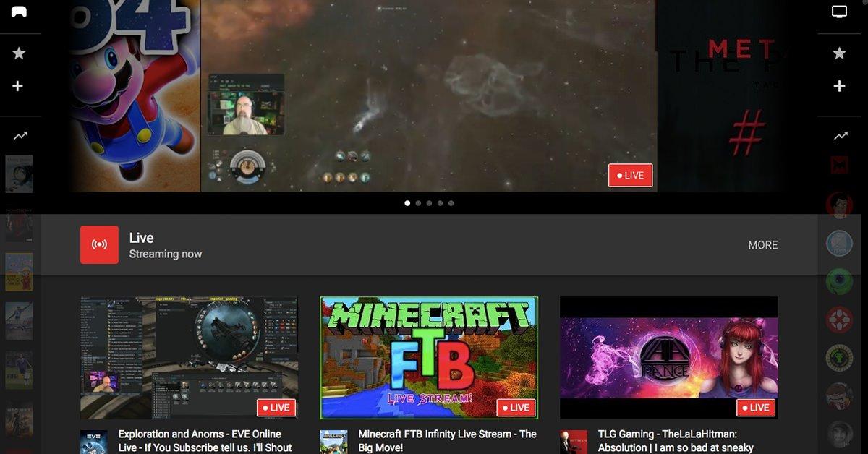This screenshot has height=454, width=868.
Task: Open the game controller icon in the games sidebar
Action: tap(19, 12)
